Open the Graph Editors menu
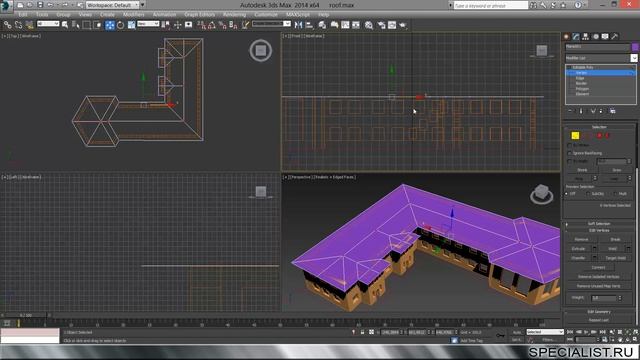This screenshot has height=360, width=640. pos(200,14)
